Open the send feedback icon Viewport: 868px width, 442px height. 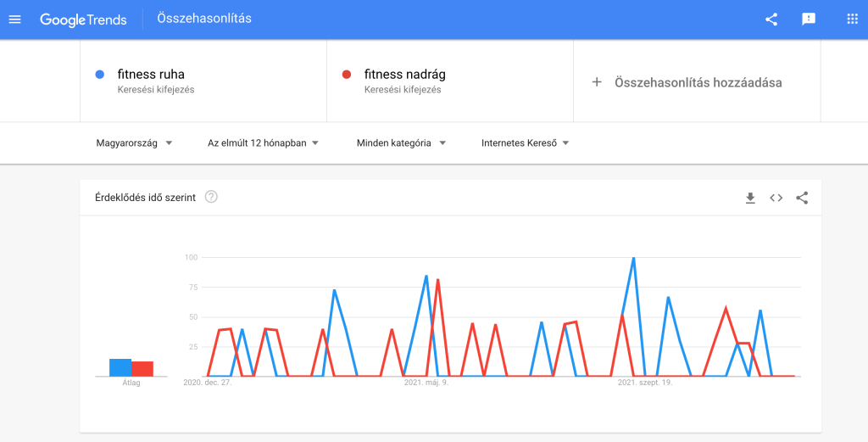(809, 20)
